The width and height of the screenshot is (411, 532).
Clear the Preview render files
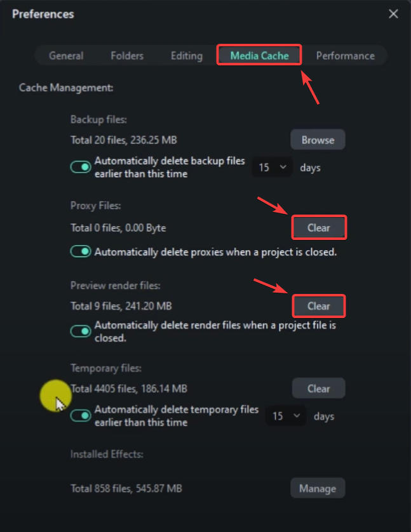318,306
